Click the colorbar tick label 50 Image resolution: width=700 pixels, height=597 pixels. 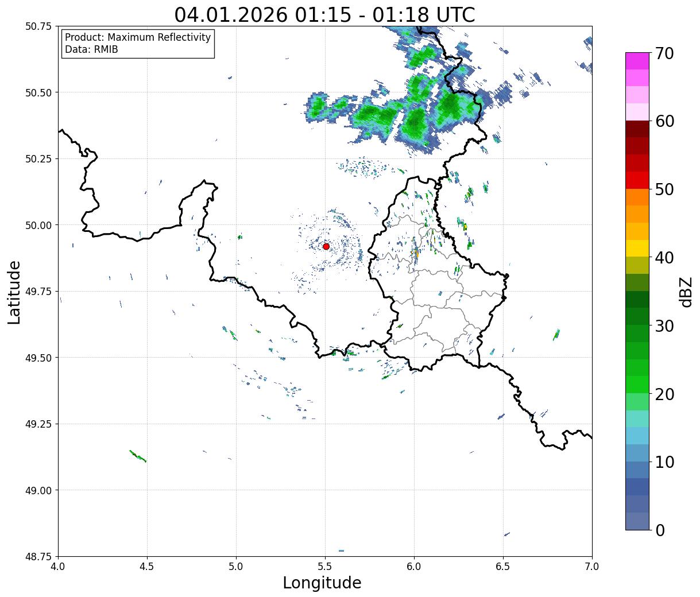tap(665, 189)
